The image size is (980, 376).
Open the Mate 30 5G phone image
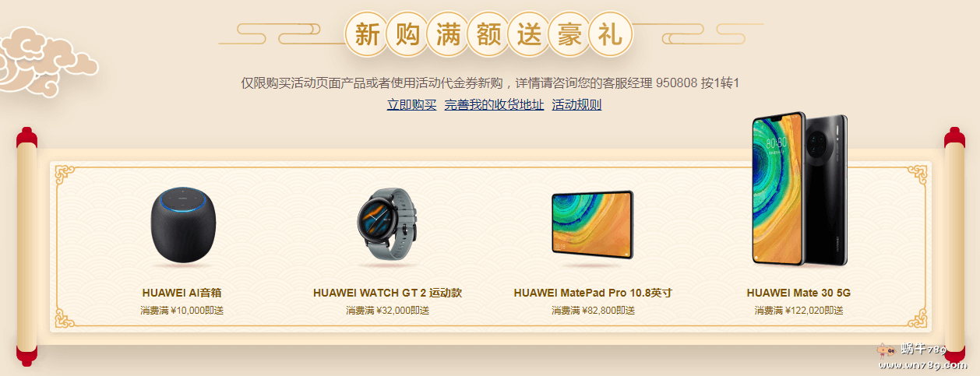click(798, 190)
